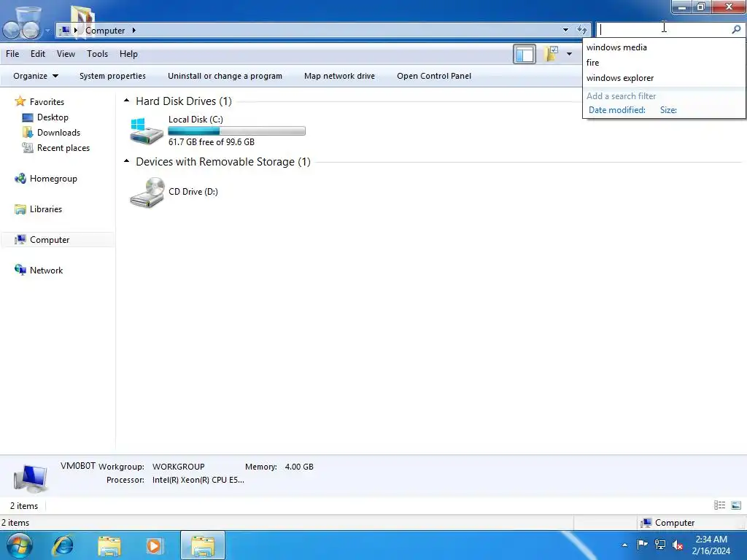
Task: Click the Local Disk (C:) label
Action: pos(196,120)
